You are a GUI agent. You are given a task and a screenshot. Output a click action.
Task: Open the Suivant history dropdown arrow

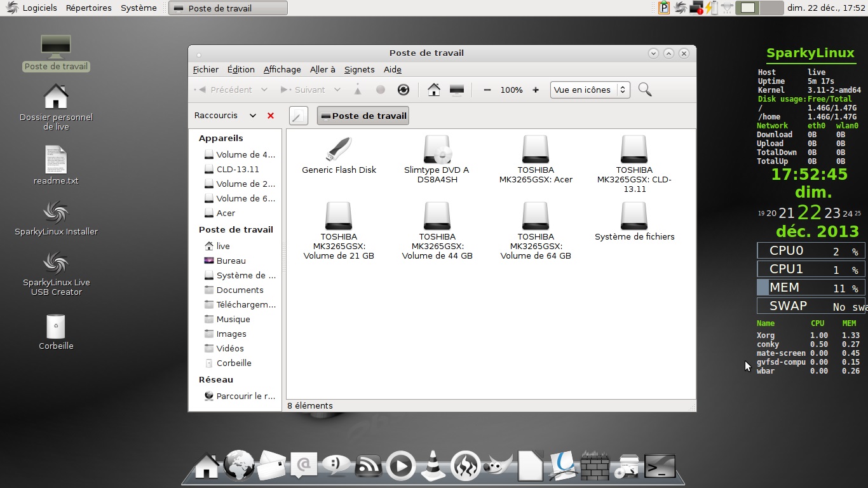(x=337, y=90)
